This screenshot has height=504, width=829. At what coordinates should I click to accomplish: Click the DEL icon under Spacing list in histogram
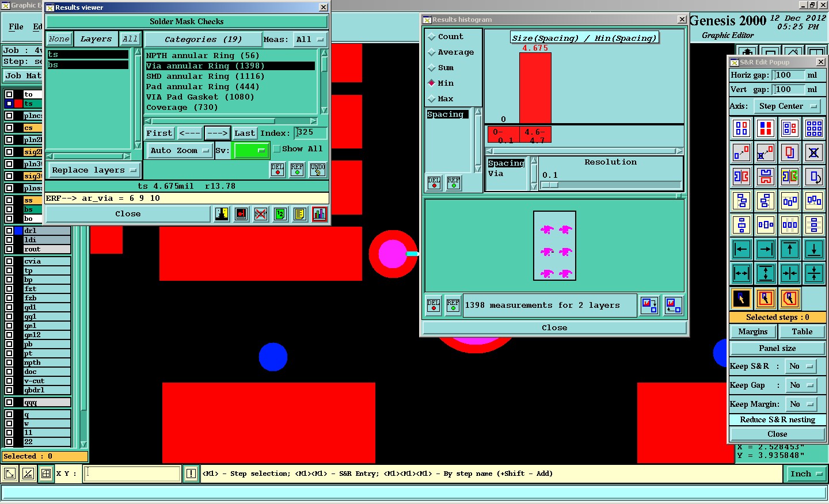[x=434, y=183]
